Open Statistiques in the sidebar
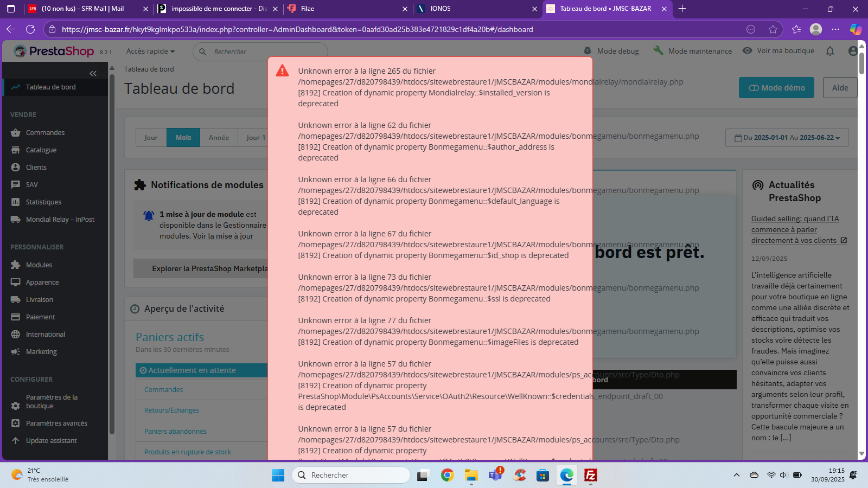 click(43, 202)
